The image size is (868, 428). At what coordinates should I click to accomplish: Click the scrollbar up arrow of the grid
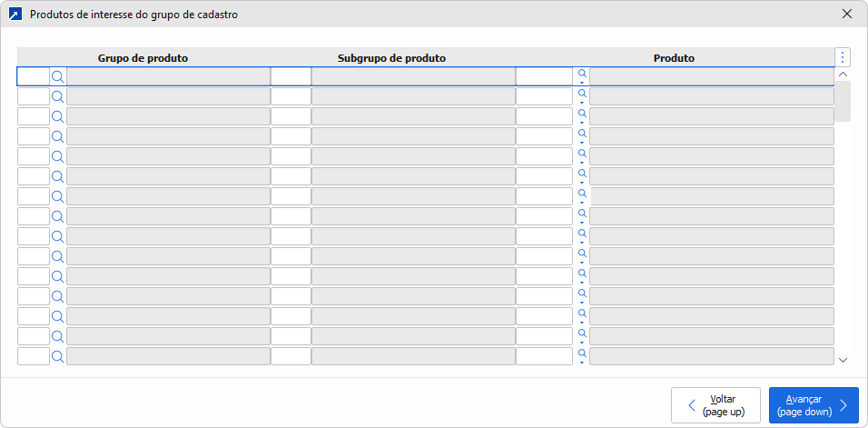click(843, 74)
